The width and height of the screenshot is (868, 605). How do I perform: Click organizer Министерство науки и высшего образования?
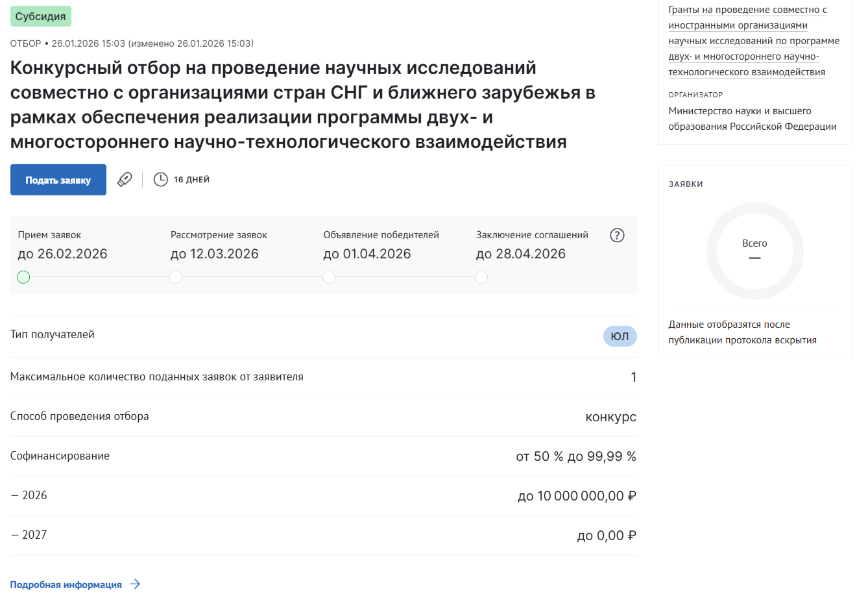(x=752, y=119)
